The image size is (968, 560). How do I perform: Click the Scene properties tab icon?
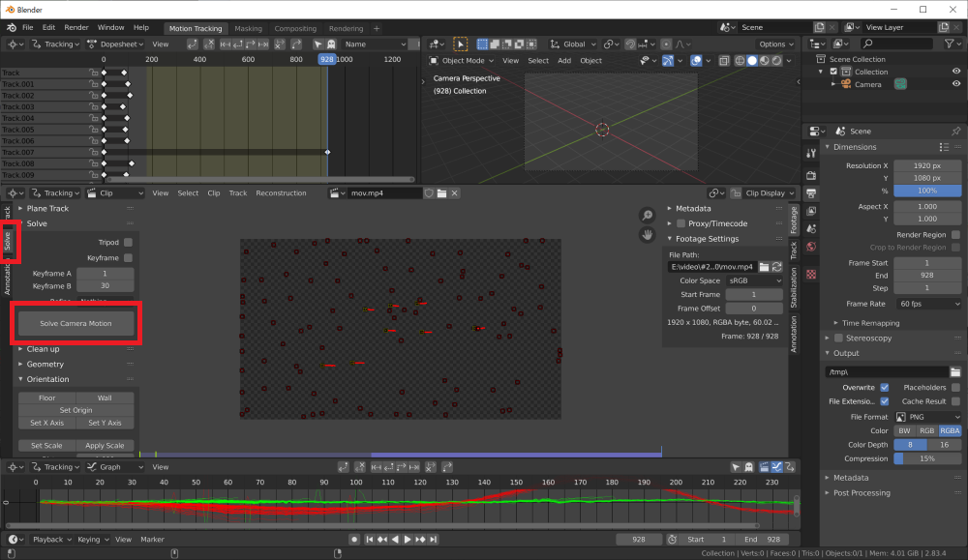coord(811,229)
